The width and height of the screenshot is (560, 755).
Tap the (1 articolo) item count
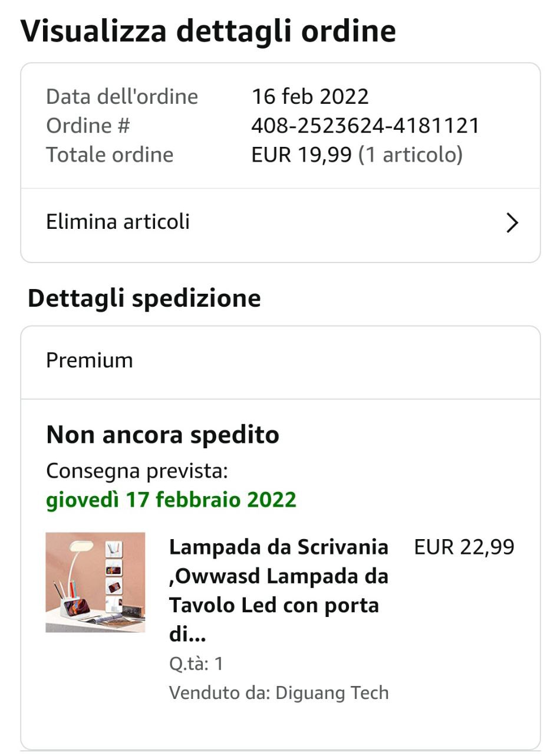[410, 155]
